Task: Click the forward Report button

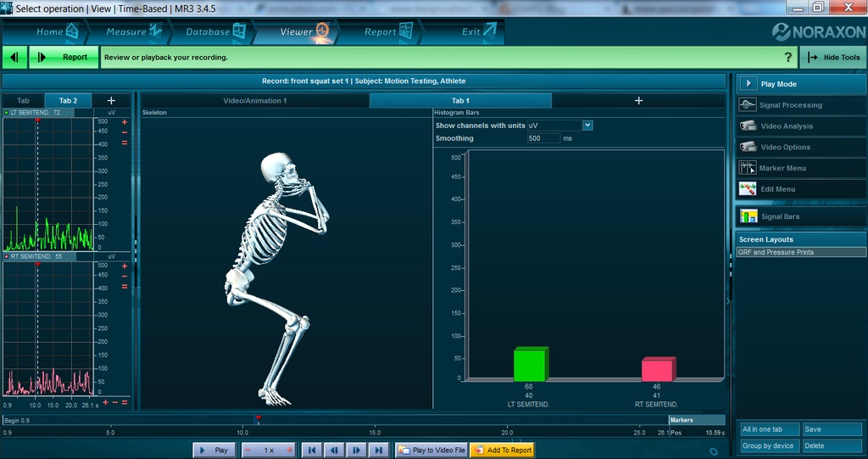Action: [64, 57]
